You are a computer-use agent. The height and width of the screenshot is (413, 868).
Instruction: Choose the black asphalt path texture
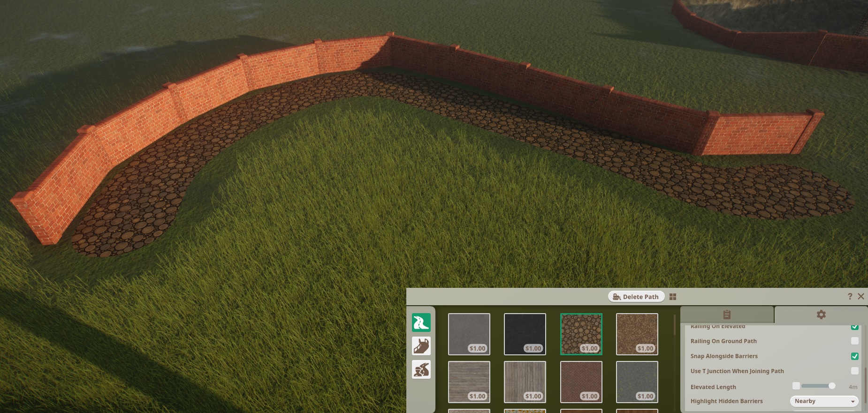pos(525,334)
